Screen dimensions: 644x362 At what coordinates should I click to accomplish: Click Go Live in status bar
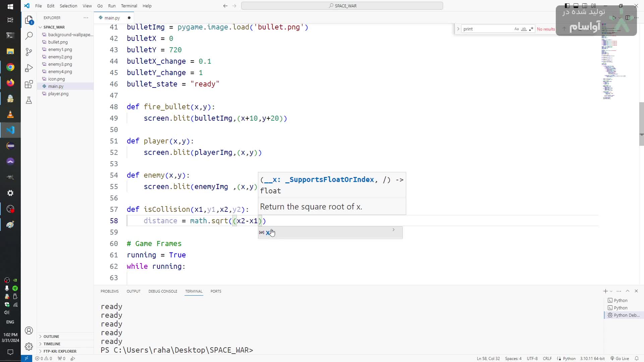click(620, 358)
